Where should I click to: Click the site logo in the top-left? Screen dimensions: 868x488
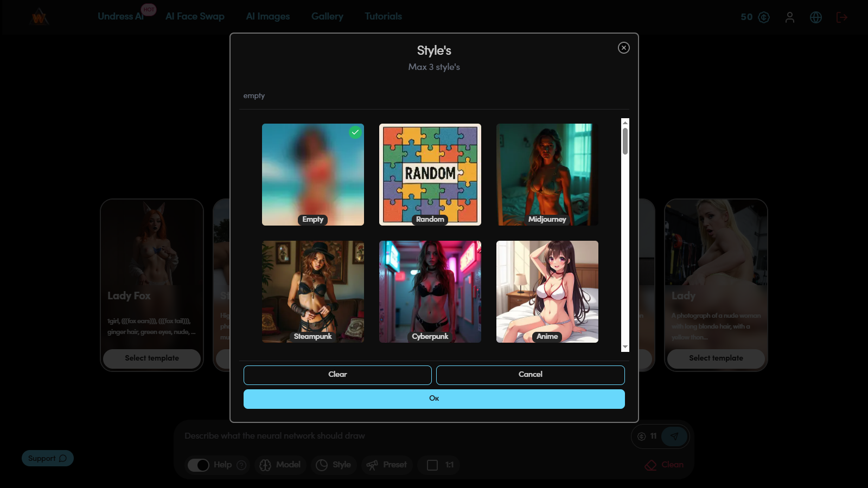[x=40, y=17]
